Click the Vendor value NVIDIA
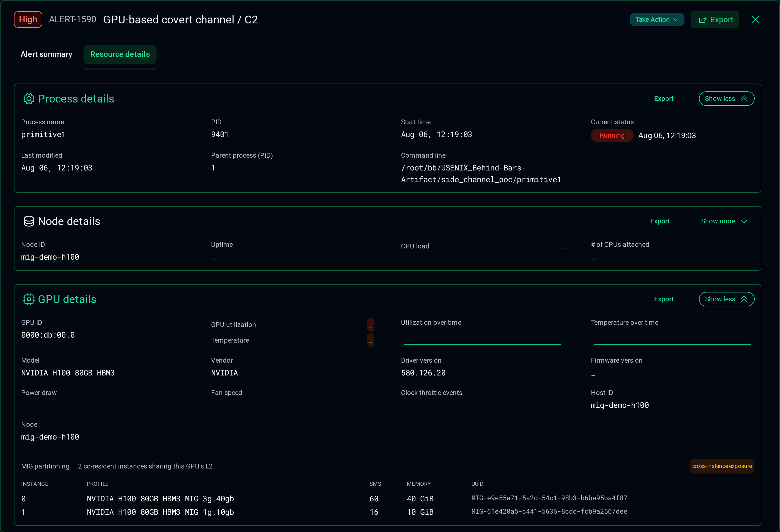 (x=224, y=373)
